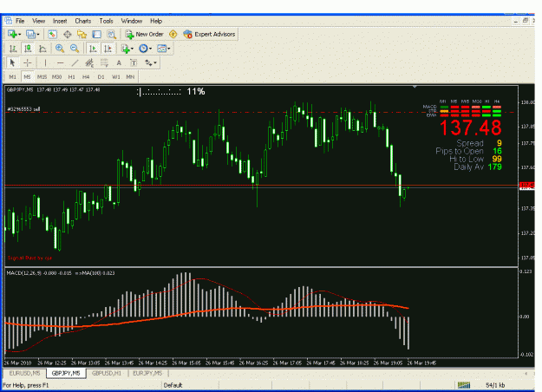Click the connection status bars icon
The width and height of the screenshot is (542, 392).
(464, 385)
